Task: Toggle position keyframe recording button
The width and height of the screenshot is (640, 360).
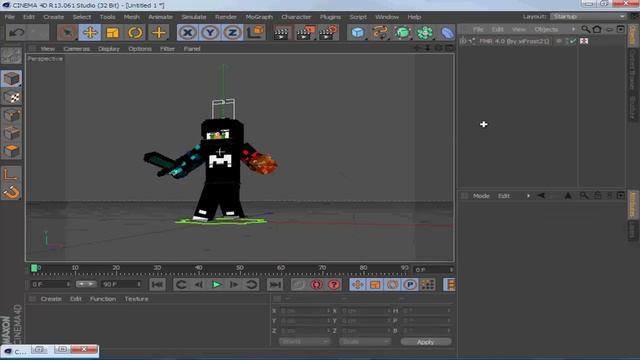Action: click(x=358, y=284)
